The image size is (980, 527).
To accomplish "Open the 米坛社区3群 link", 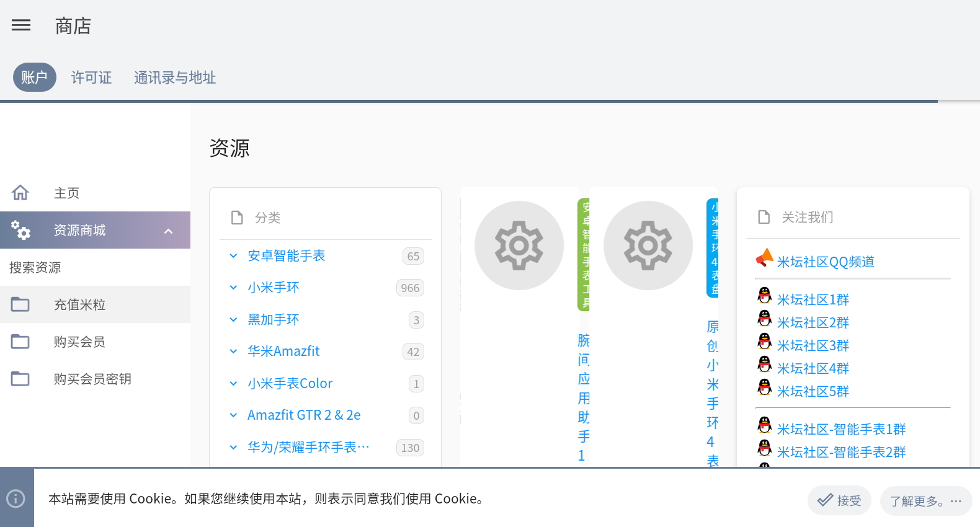I will (x=813, y=346).
